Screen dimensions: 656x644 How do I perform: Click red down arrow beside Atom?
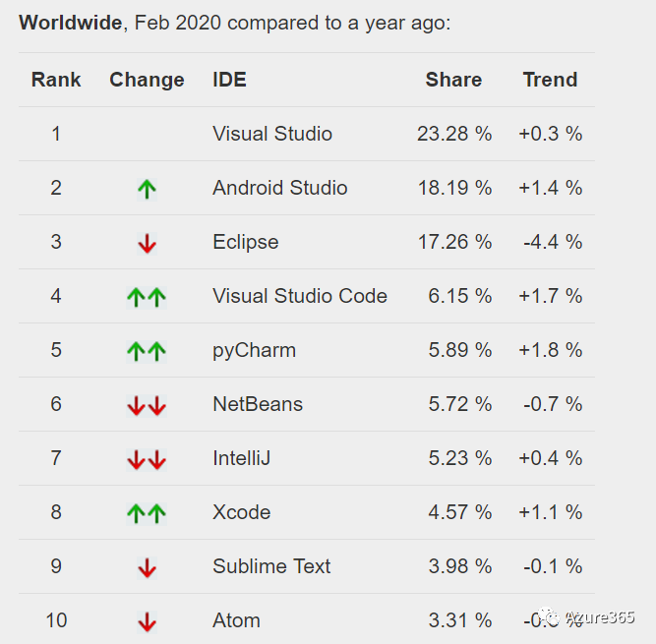coord(147,621)
